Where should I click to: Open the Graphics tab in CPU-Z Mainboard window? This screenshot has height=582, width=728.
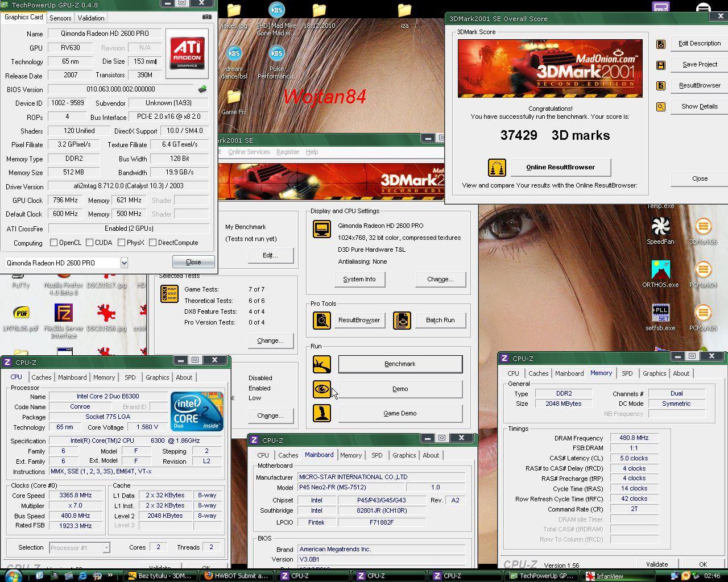tap(404, 455)
